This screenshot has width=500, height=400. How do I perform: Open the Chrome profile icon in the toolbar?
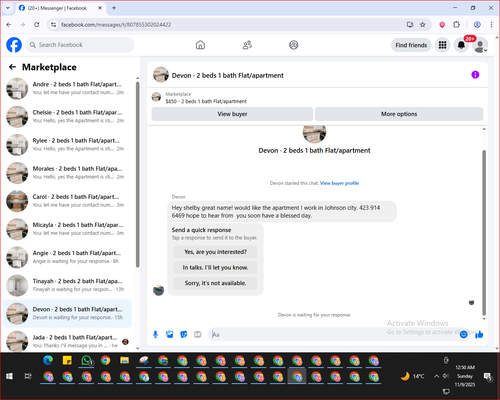pos(477,25)
